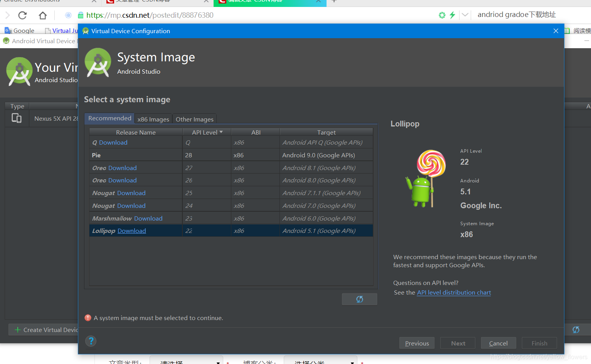
Task: Switch to the Other Images tab
Action: [195, 119]
